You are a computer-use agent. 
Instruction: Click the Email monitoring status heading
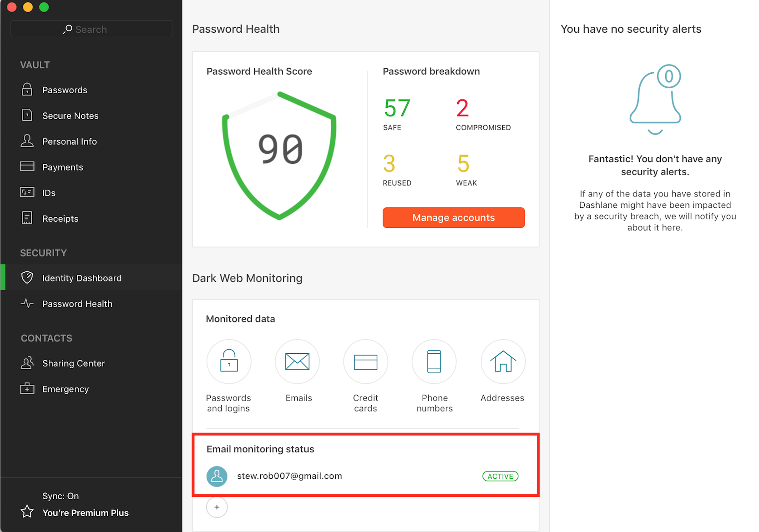[x=260, y=449]
